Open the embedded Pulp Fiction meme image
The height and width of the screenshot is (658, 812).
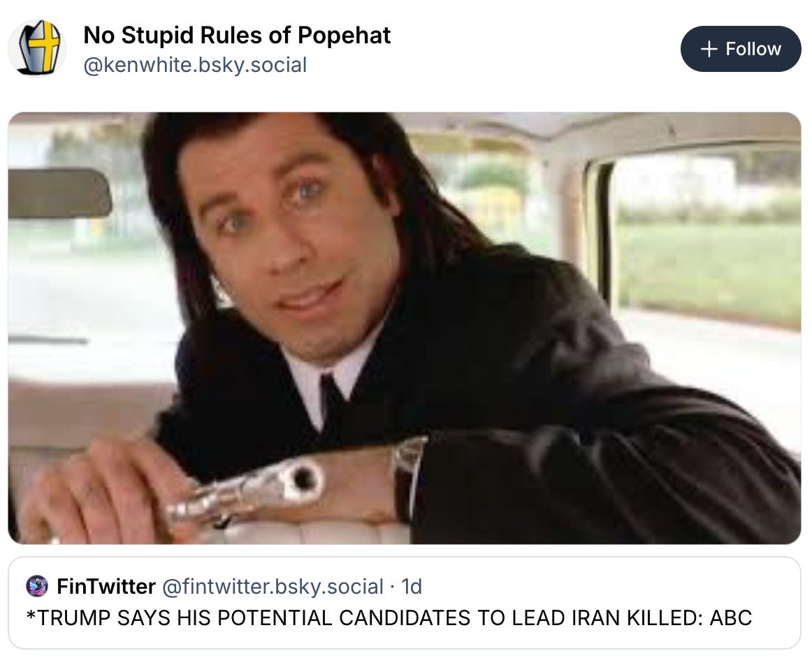pyautogui.click(x=405, y=328)
